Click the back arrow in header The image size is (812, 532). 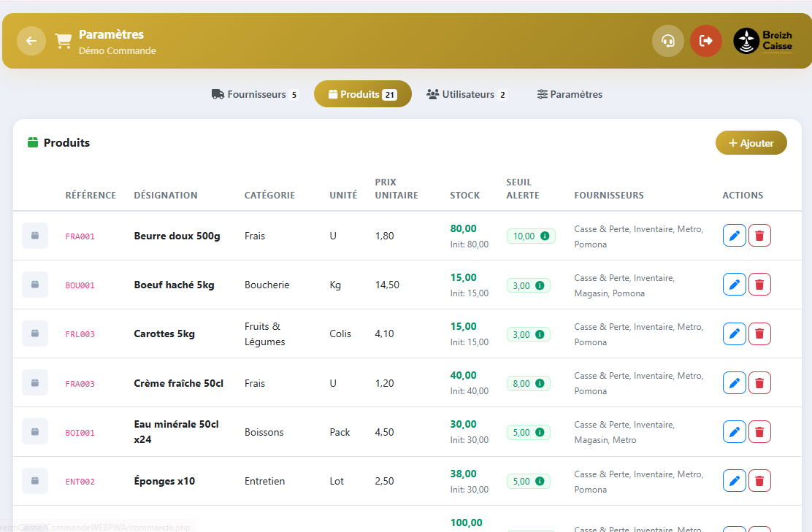pyautogui.click(x=31, y=41)
